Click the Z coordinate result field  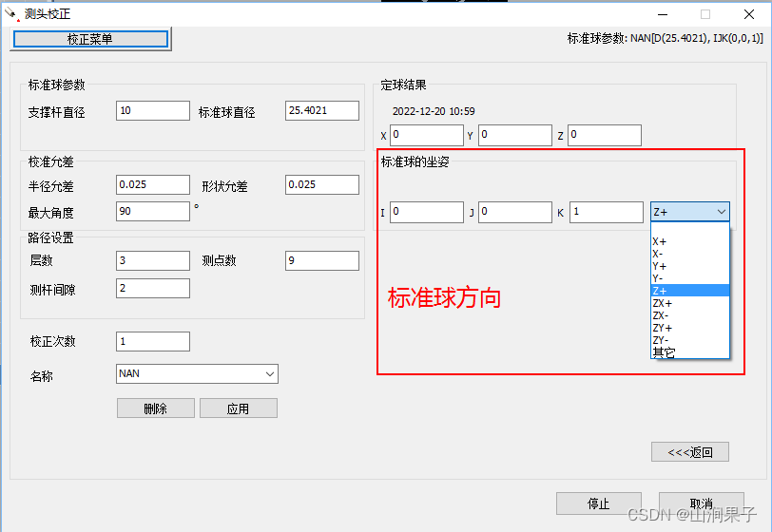[x=605, y=135]
